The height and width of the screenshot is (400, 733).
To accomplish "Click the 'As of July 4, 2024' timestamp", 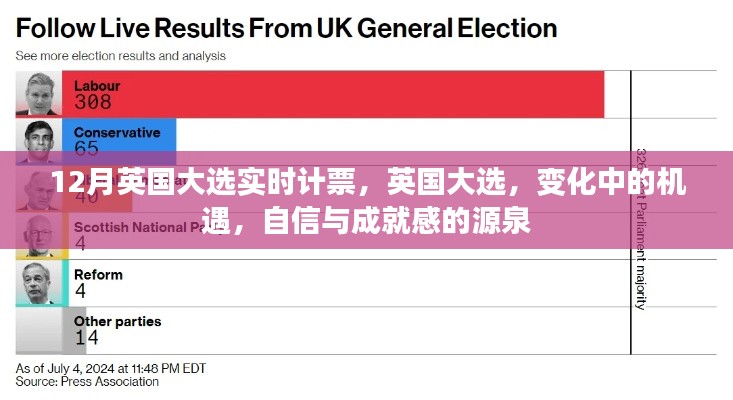I will (110, 367).
